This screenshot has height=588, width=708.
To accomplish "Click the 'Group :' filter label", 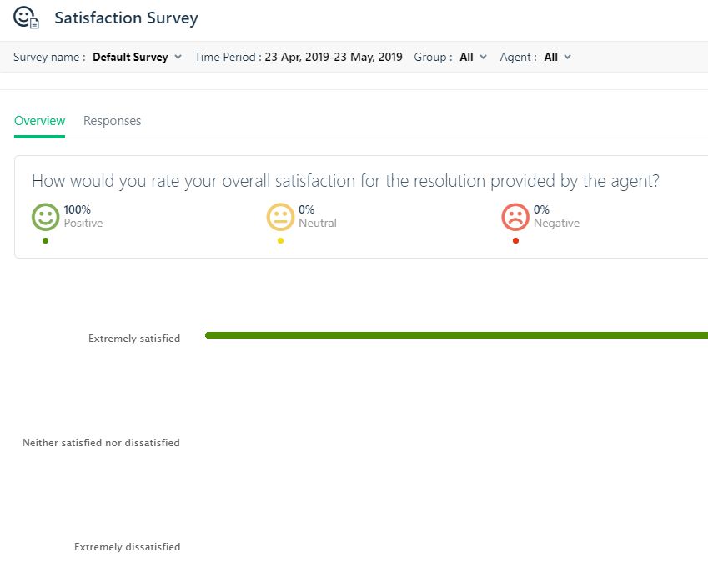I will click(433, 57).
